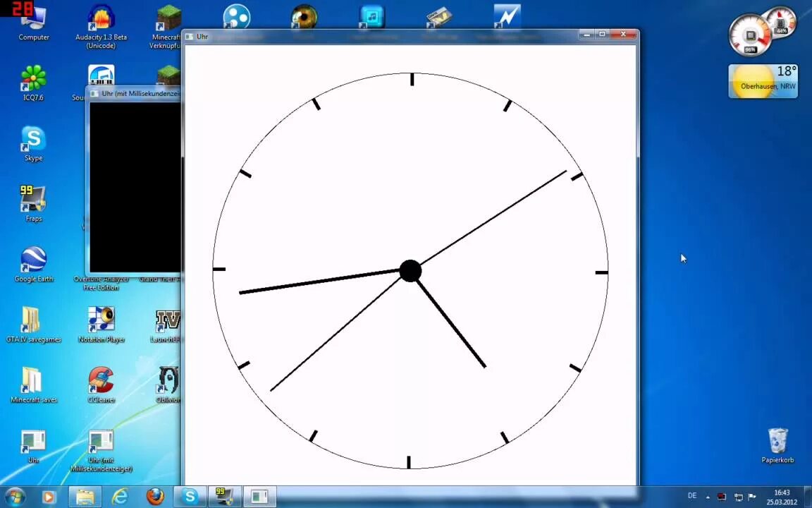Select the GTA IV launcher icon

167,325
